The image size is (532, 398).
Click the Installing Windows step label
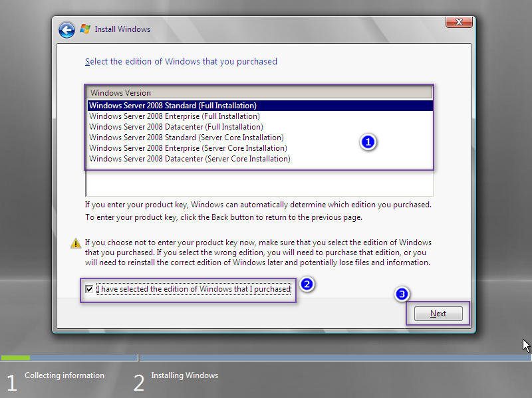[184, 375]
